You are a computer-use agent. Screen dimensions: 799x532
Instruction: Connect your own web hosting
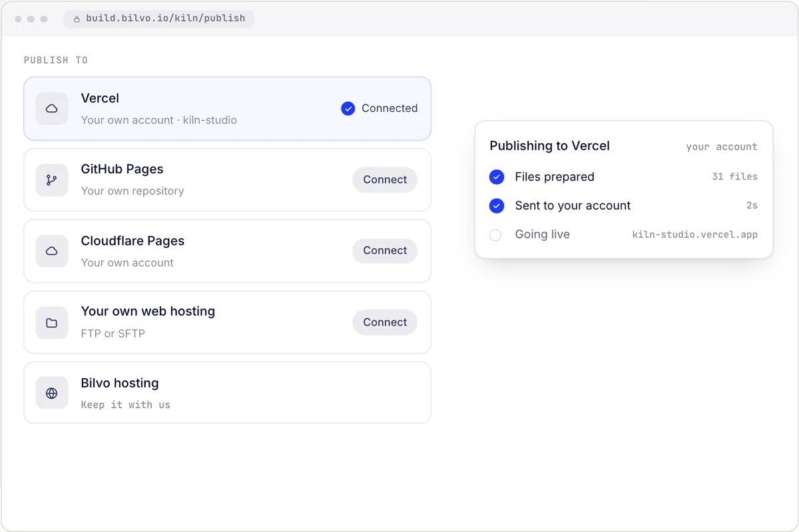pos(385,322)
